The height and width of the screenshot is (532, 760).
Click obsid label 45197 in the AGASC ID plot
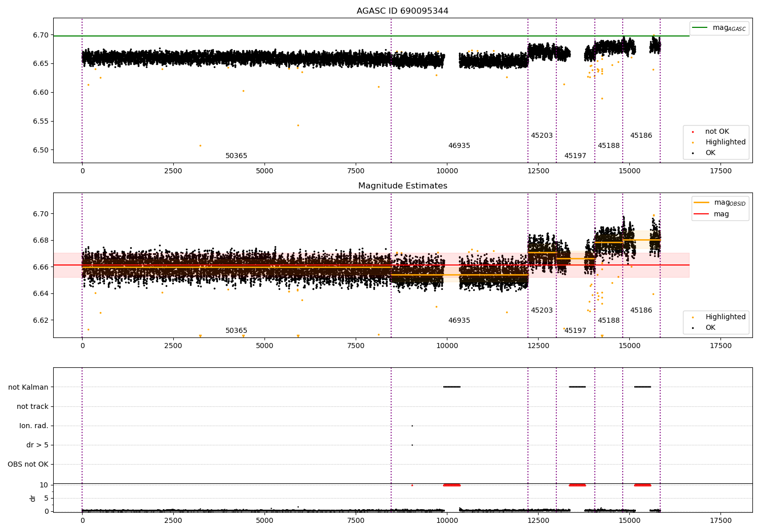click(x=575, y=156)
